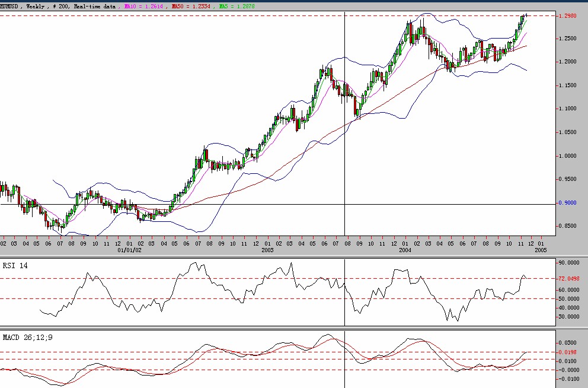Click the EURUSD Weekly chart title text

tap(58, 5)
